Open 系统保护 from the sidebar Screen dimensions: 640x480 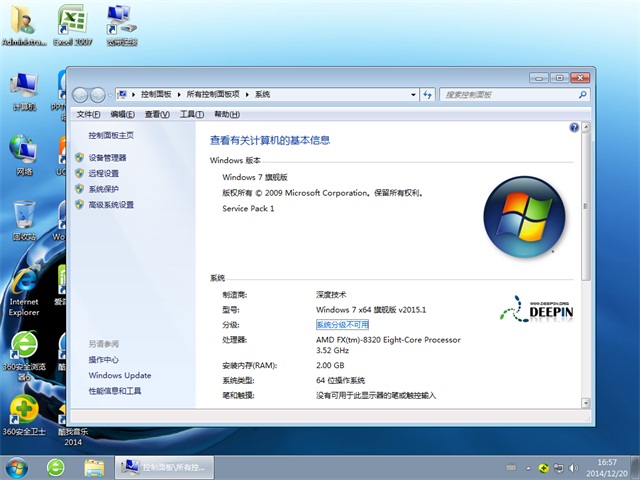pyautogui.click(x=104, y=189)
